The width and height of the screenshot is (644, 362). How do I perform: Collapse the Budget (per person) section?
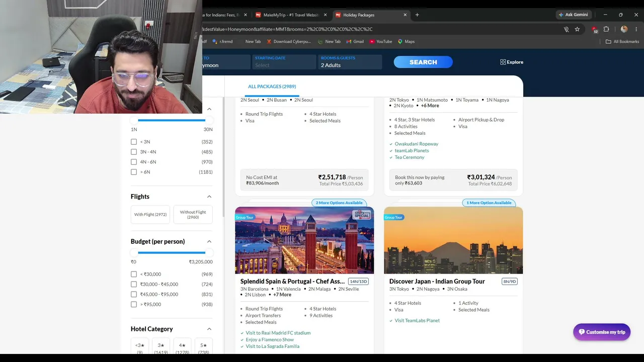click(x=209, y=241)
